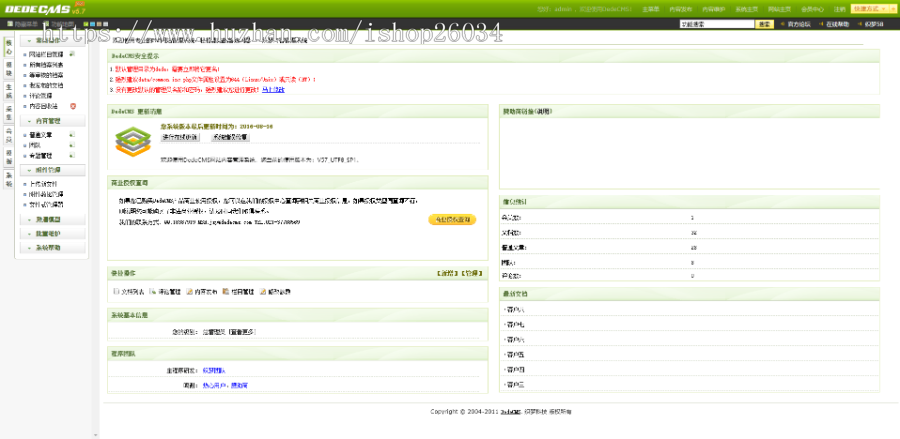900x439 pixels.
Task: Click 注销 to log out
Action: coord(840,9)
